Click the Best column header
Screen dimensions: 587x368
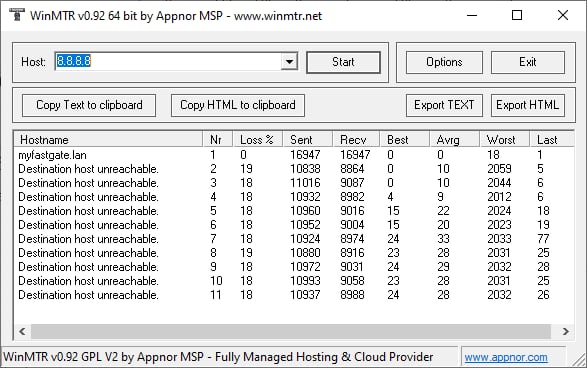pyautogui.click(x=404, y=140)
